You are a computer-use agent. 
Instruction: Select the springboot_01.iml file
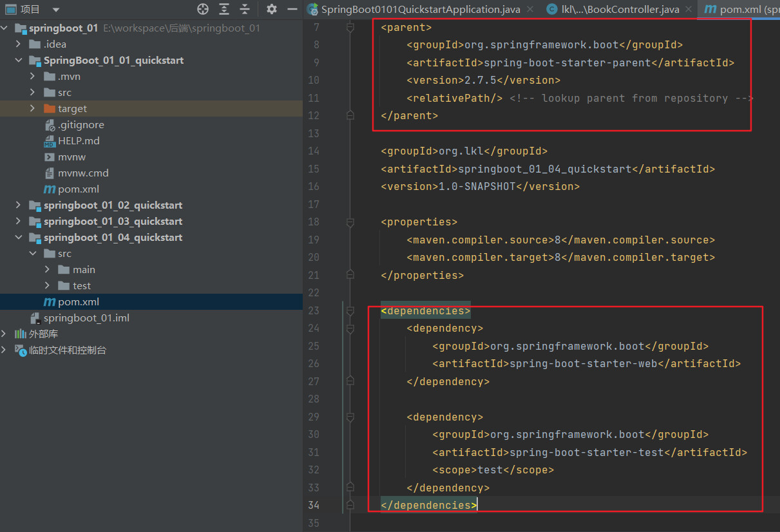(x=86, y=318)
